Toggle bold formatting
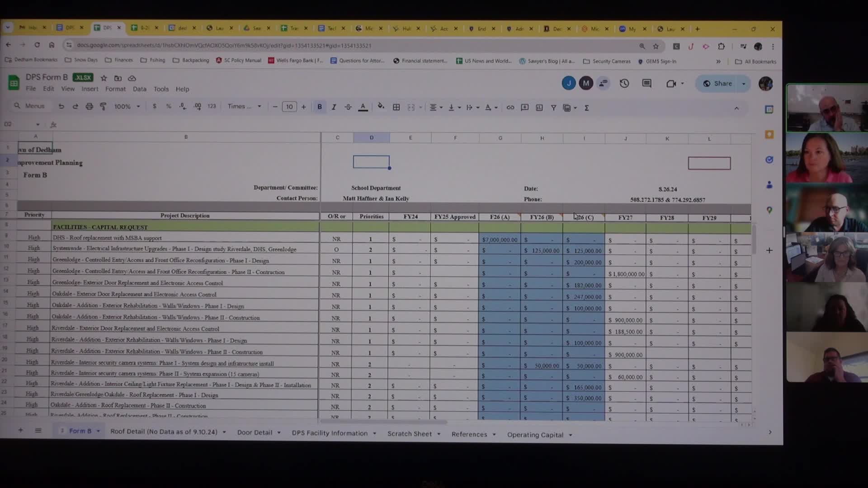Image resolution: width=868 pixels, height=488 pixels. pyautogui.click(x=320, y=107)
